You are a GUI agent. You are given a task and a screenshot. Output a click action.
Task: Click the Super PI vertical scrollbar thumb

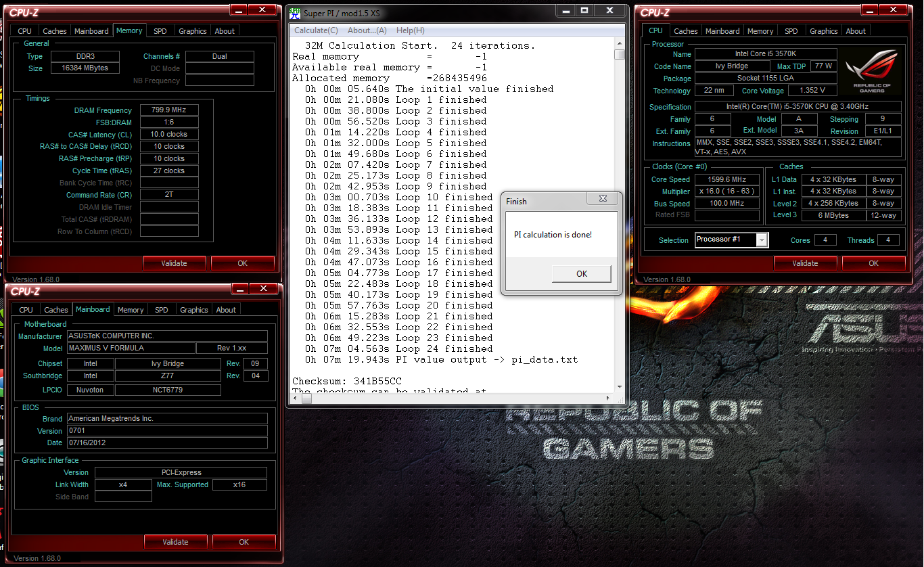pyautogui.click(x=620, y=55)
